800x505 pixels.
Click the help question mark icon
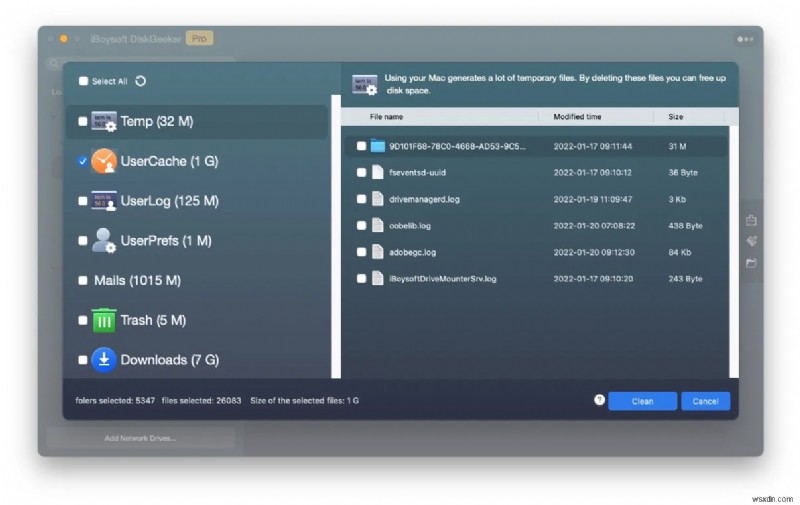tap(599, 400)
